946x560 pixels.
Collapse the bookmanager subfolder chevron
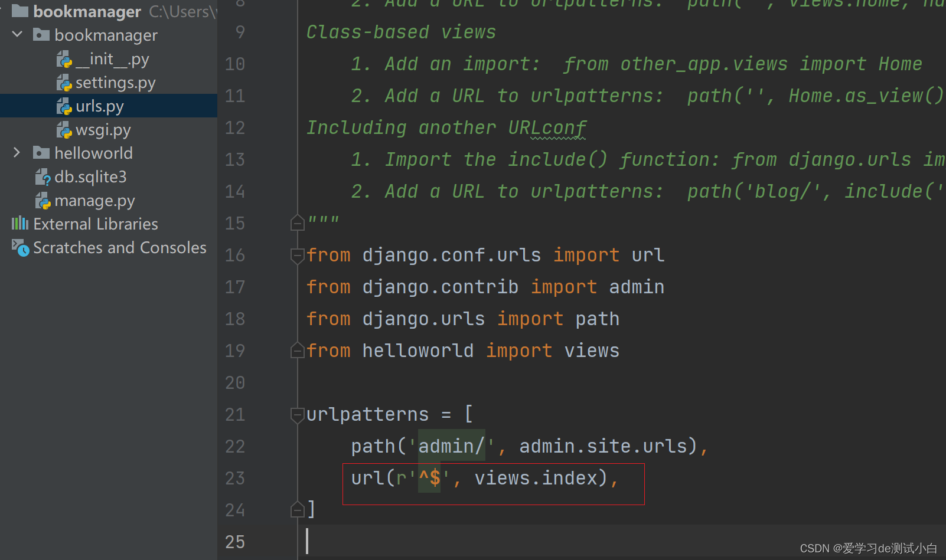pyautogui.click(x=17, y=35)
